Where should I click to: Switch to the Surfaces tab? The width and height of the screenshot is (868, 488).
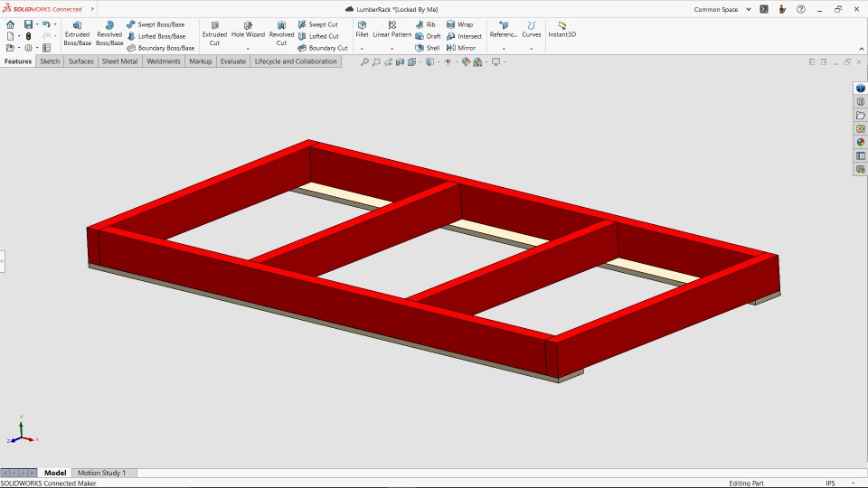coord(80,61)
